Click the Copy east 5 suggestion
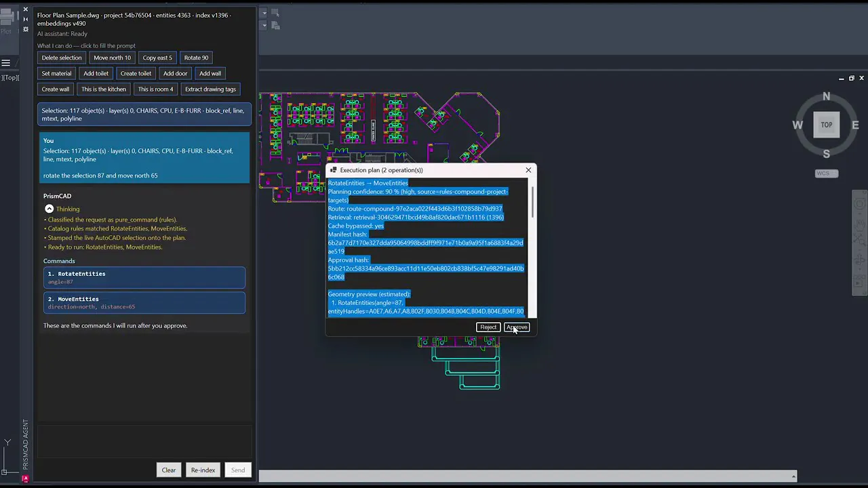Viewport: 868px width, 488px height. [157, 58]
